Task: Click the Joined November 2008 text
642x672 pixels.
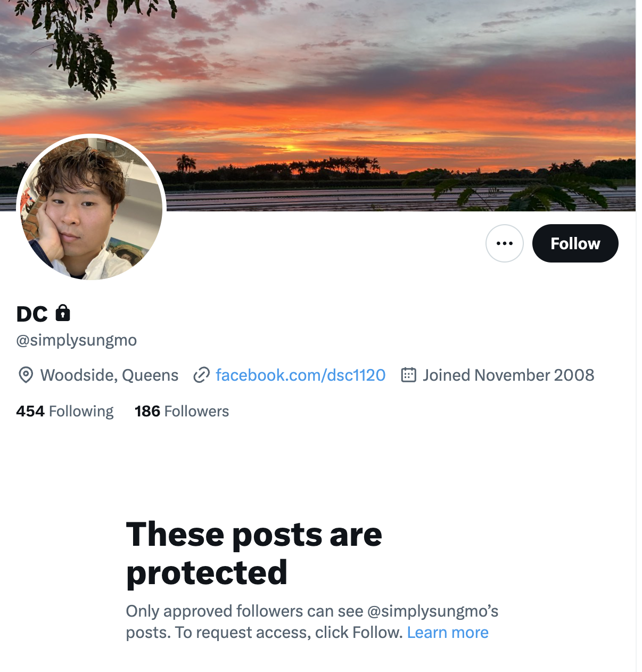Action: [508, 375]
